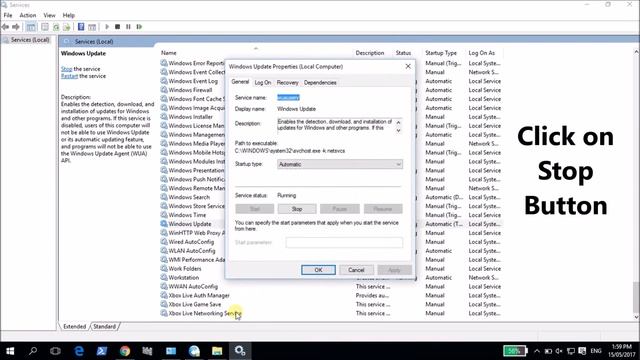Click Cancel in Windows Update Properties

[x=356, y=270]
